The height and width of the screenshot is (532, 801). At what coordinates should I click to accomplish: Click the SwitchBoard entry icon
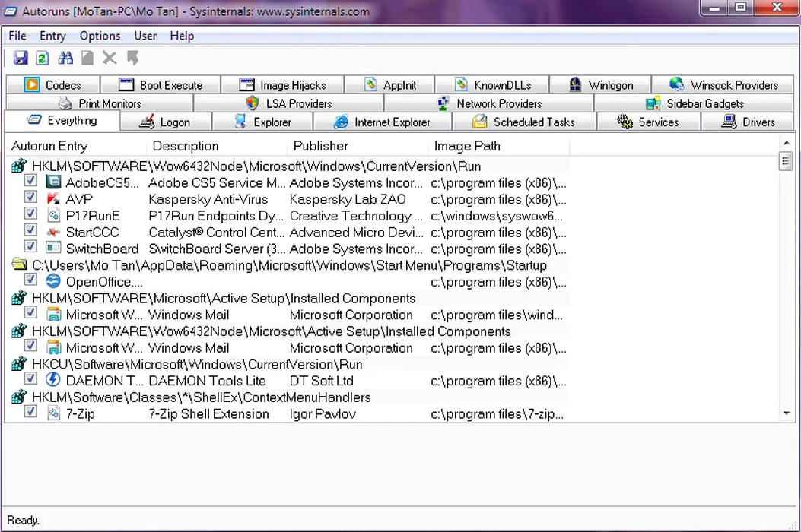pos(53,248)
